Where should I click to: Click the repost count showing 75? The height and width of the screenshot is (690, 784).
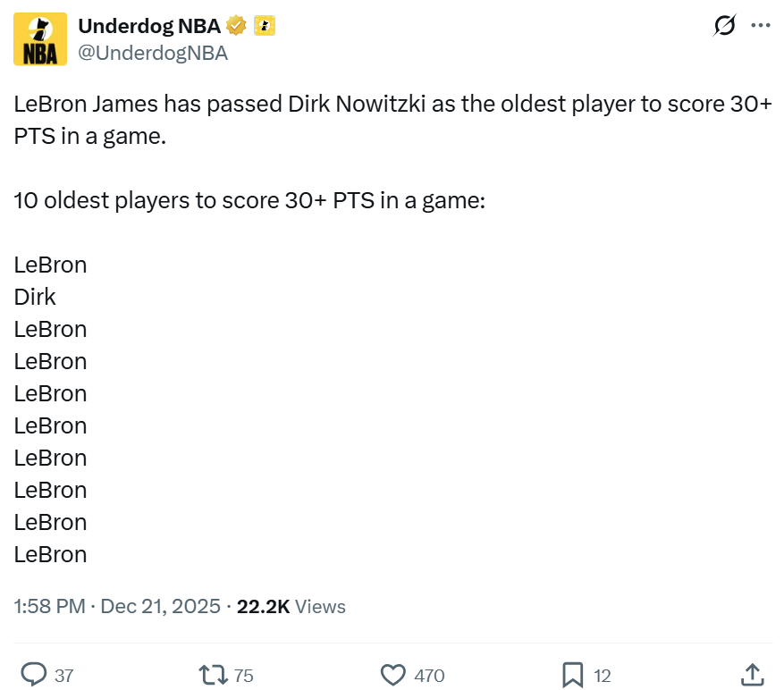pyautogui.click(x=244, y=676)
